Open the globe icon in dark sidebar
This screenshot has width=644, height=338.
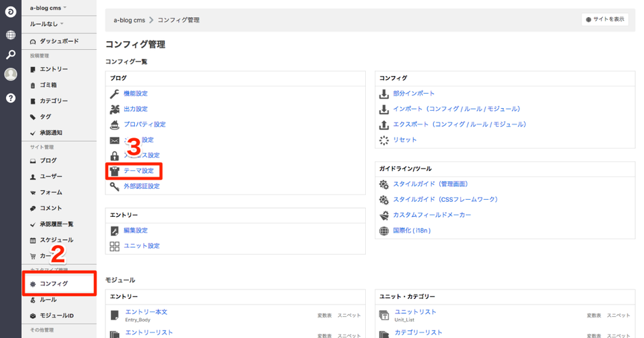pyautogui.click(x=11, y=35)
